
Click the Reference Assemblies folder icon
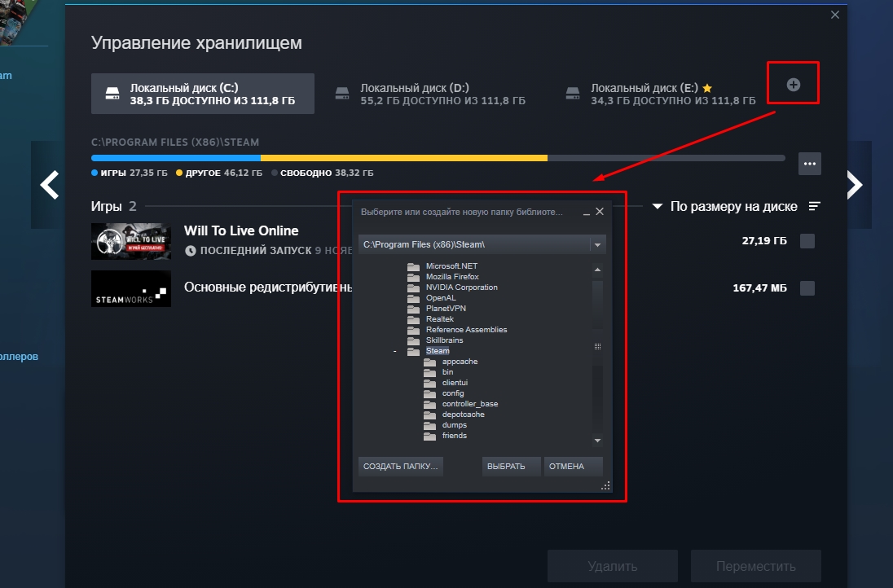(413, 330)
